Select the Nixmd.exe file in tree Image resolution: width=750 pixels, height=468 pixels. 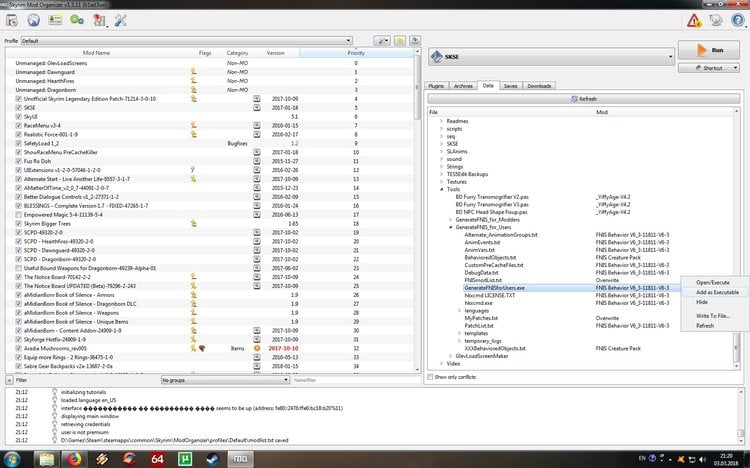coord(478,303)
